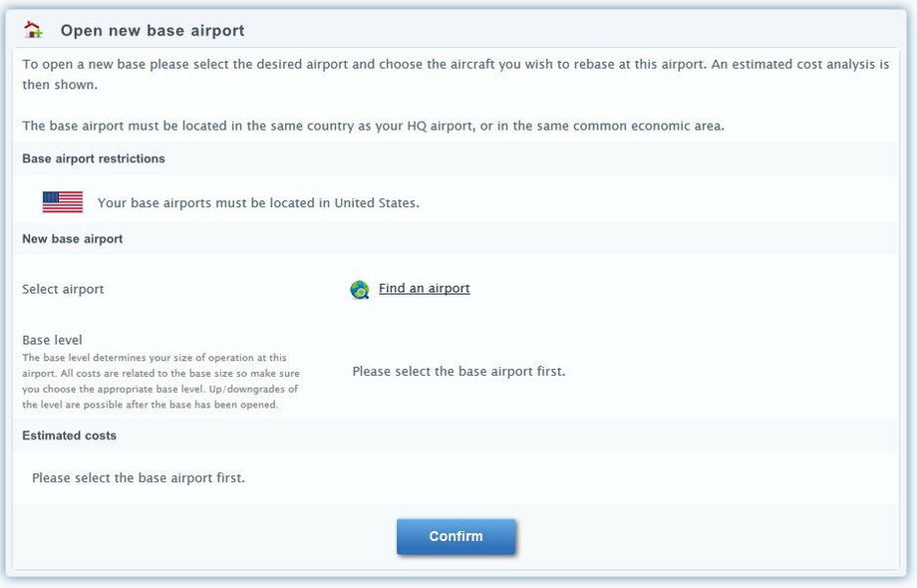Screen dimensions: 917x588
Task: Click the United States flag icon
Action: click(x=63, y=202)
